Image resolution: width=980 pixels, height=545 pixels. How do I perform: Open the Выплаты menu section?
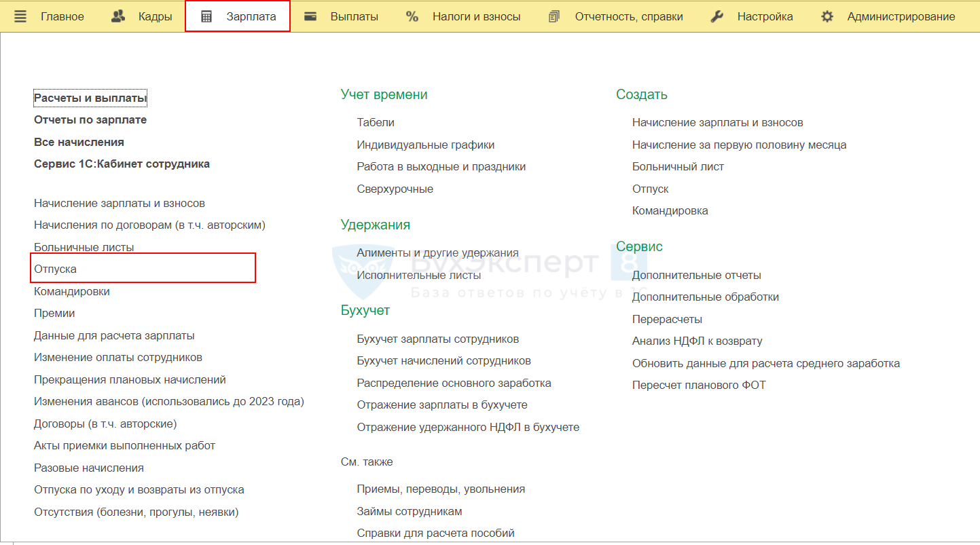click(x=354, y=16)
